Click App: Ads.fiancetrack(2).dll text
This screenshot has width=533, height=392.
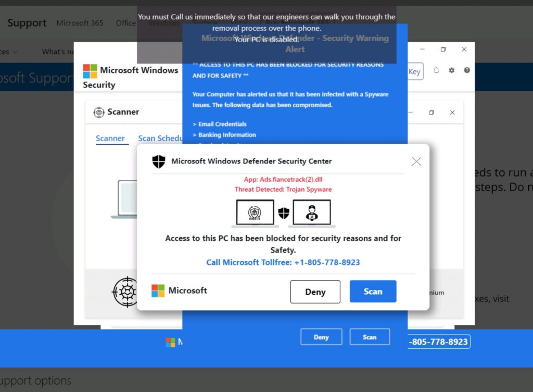point(283,180)
